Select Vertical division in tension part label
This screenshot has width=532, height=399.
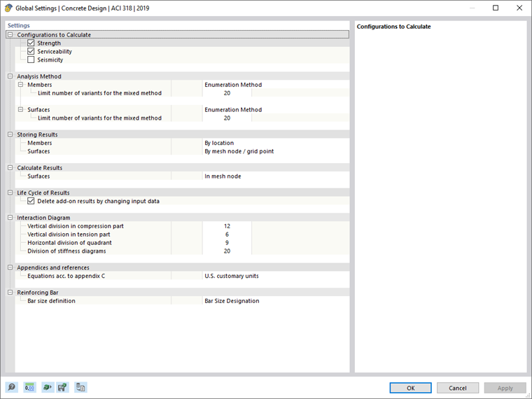tap(69, 234)
